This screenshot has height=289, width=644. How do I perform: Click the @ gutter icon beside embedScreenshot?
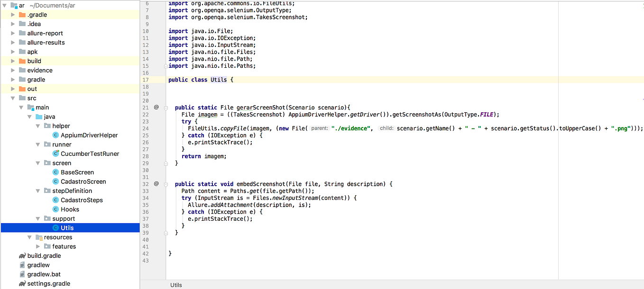coord(156,184)
